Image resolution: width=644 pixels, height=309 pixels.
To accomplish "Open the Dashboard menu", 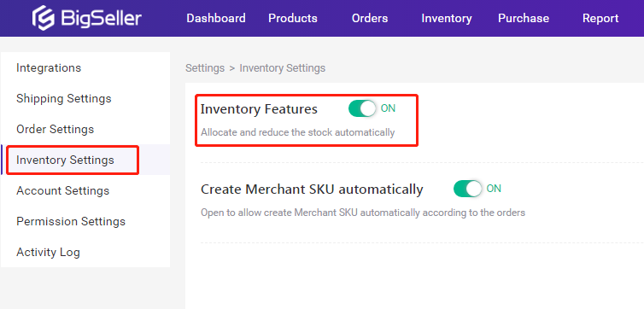I will tap(216, 19).
